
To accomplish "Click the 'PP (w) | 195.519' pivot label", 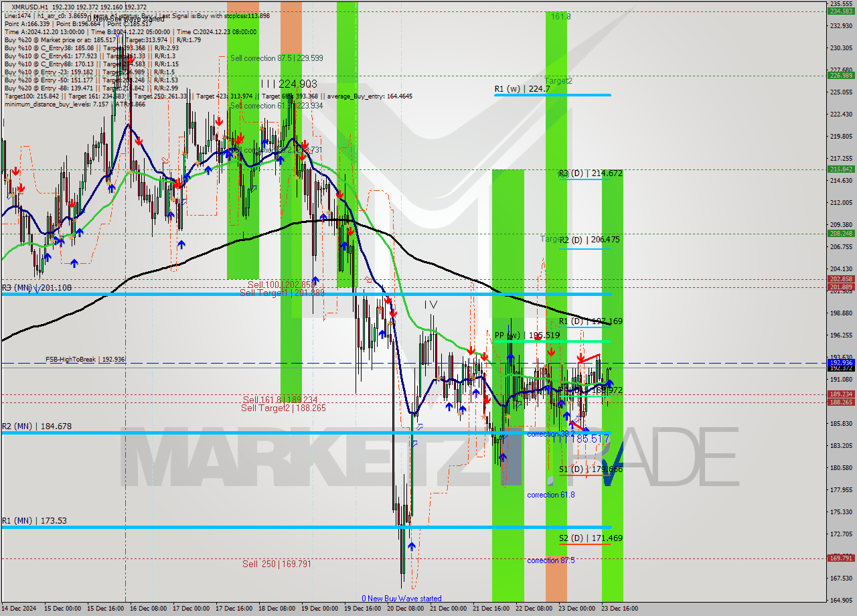I will [x=527, y=335].
